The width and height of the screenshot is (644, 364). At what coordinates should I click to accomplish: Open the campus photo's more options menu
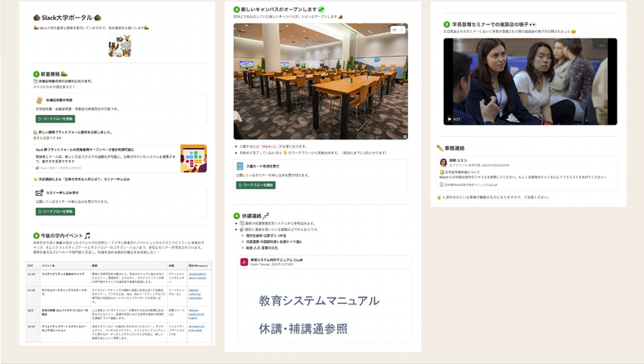pyautogui.click(x=402, y=30)
